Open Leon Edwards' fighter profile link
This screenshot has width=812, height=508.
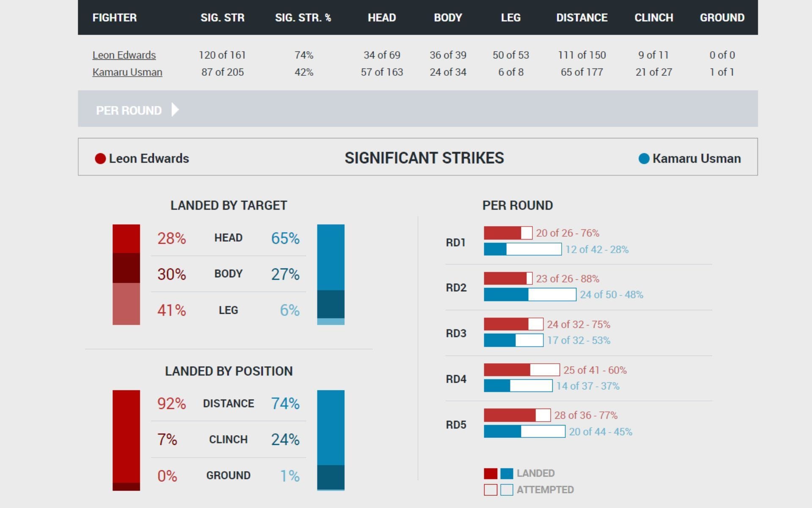coord(123,55)
